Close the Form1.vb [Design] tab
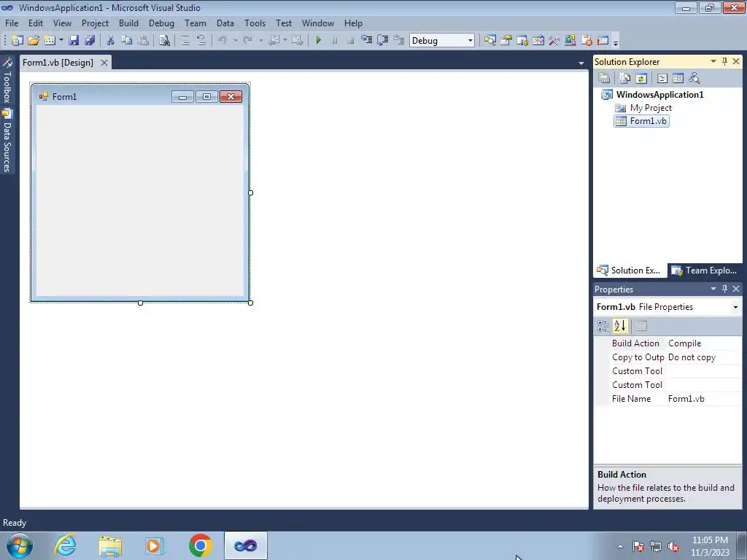This screenshot has width=747, height=560. [x=104, y=63]
